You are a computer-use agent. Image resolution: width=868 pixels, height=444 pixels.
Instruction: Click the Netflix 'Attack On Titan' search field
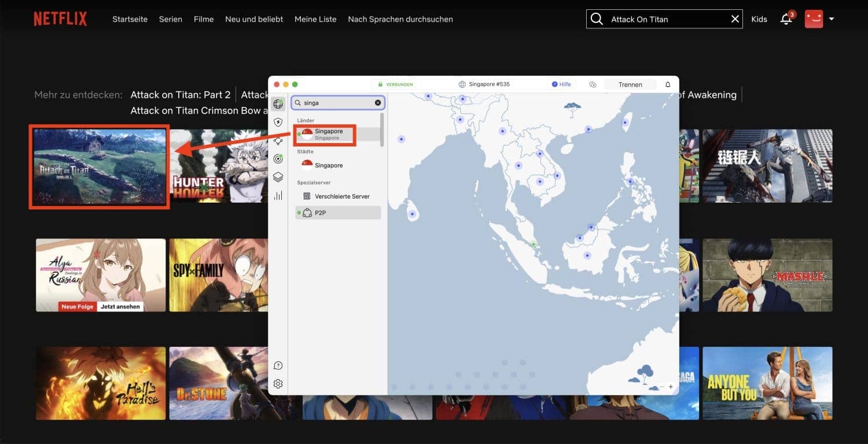tap(665, 19)
